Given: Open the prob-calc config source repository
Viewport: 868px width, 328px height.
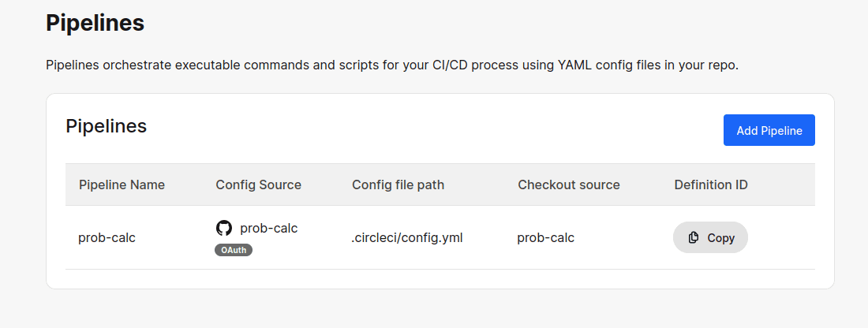Looking at the screenshot, I should [x=268, y=229].
